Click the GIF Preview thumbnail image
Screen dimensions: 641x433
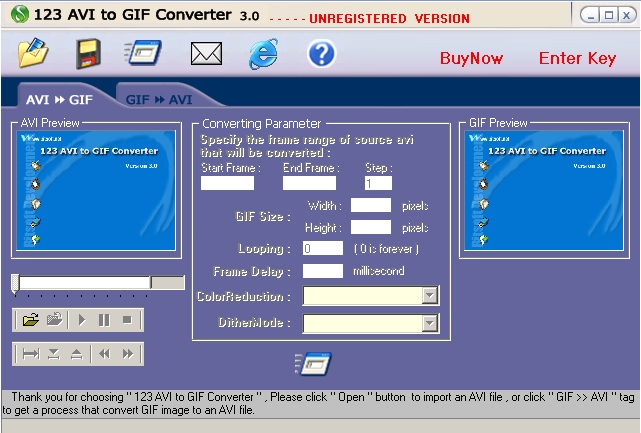click(544, 190)
